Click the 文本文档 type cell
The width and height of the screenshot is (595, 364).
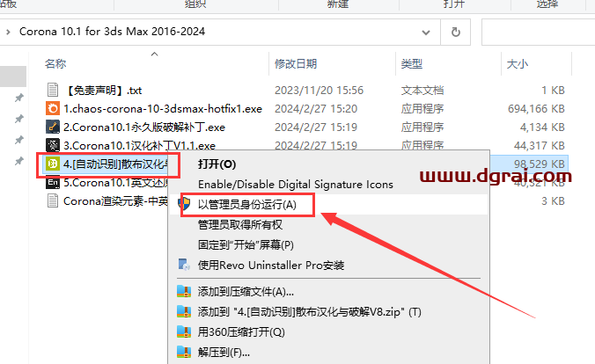coord(422,91)
